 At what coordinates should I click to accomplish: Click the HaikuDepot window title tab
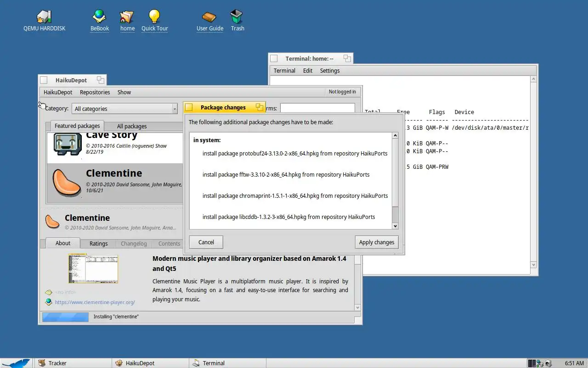pyautogui.click(x=71, y=80)
